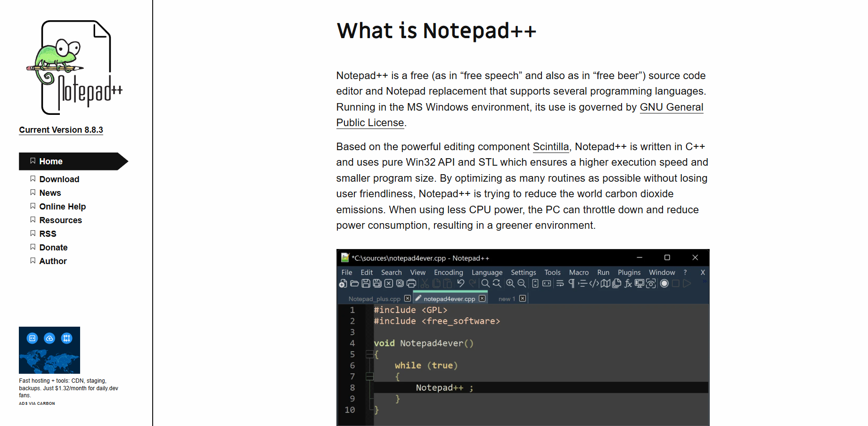Click the Zoom Out toolbar icon
The image size is (868, 426).
click(x=522, y=283)
